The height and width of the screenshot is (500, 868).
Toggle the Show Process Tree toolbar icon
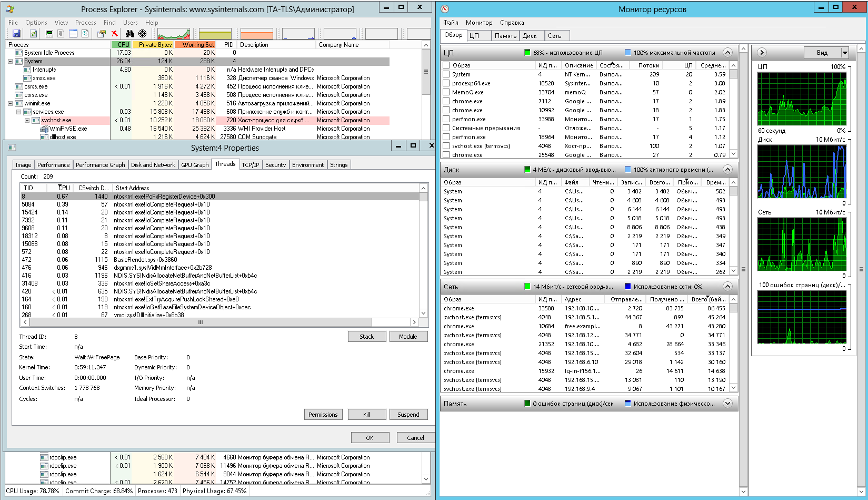coord(61,34)
